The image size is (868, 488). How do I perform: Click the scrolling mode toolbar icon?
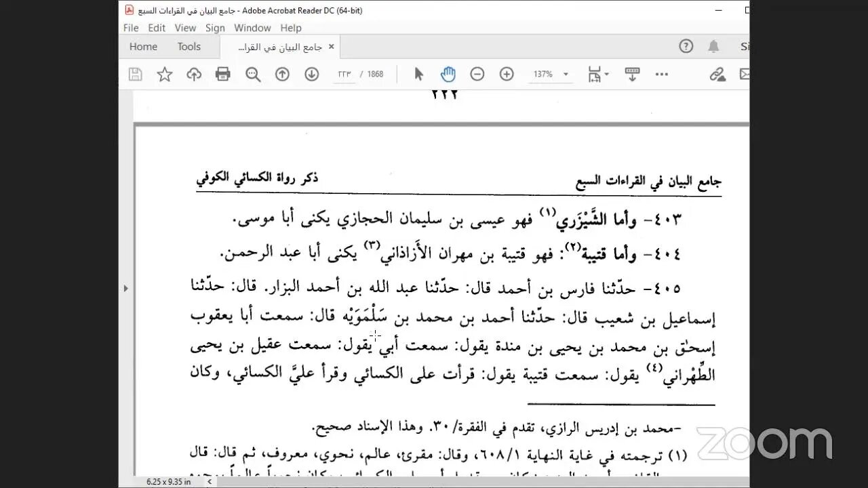tap(632, 75)
